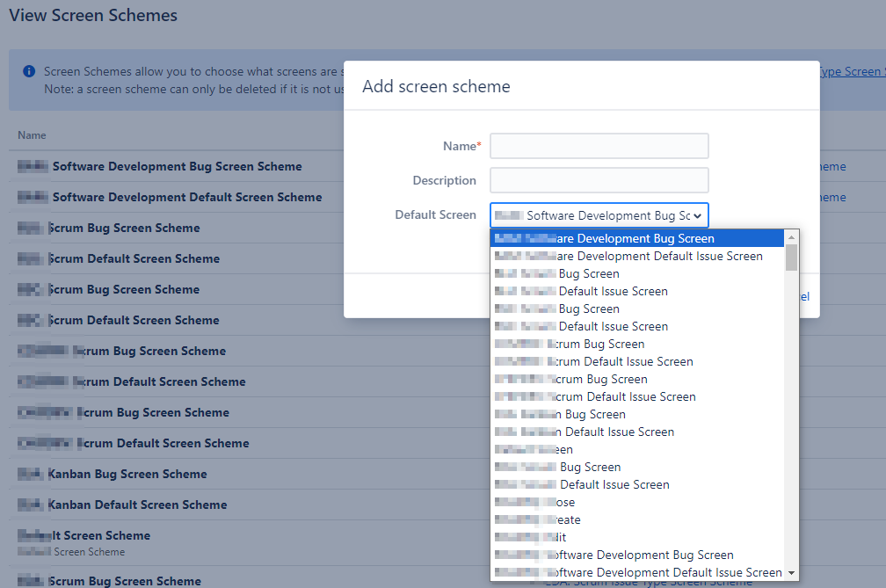886x588 pixels.
Task: Click the dropdown list's scrollbar thumb
Action: (791, 258)
